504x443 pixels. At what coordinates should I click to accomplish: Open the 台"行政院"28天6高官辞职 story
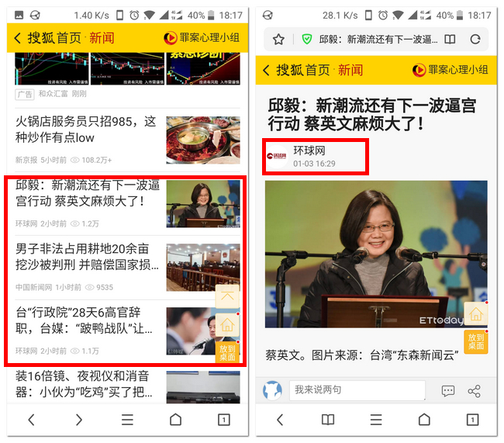84,320
